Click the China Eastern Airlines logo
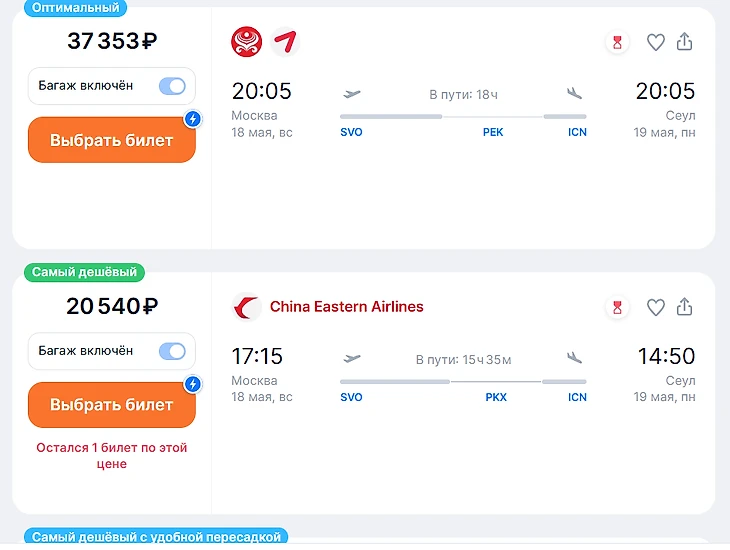The image size is (730, 550). [x=247, y=307]
